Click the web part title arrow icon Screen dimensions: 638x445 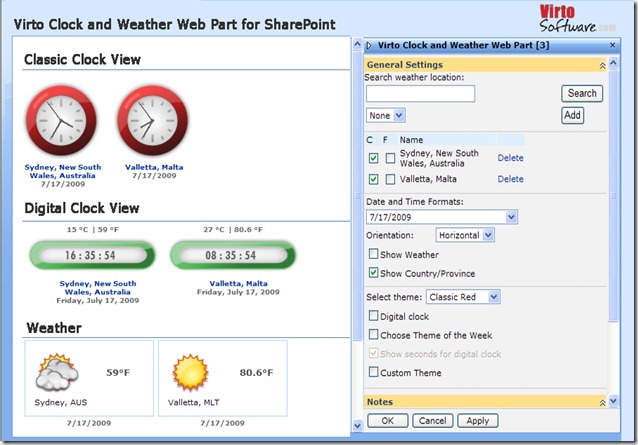click(369, 46)
